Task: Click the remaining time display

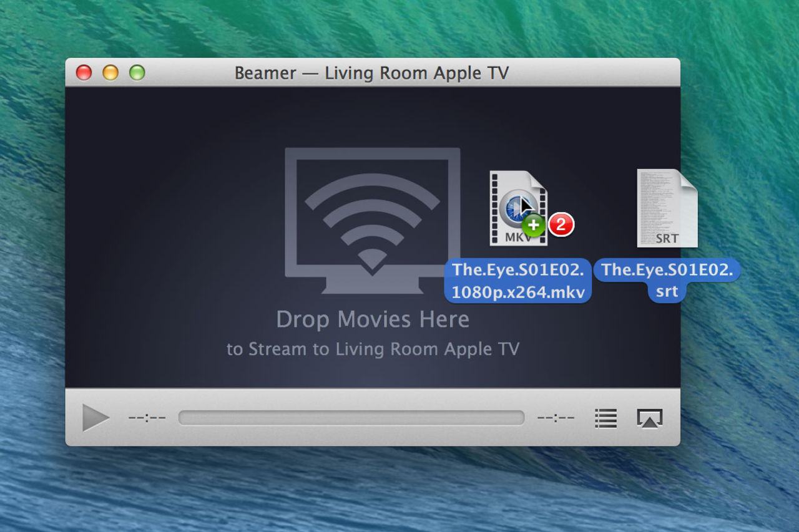Action: click(x=555, y=418)
